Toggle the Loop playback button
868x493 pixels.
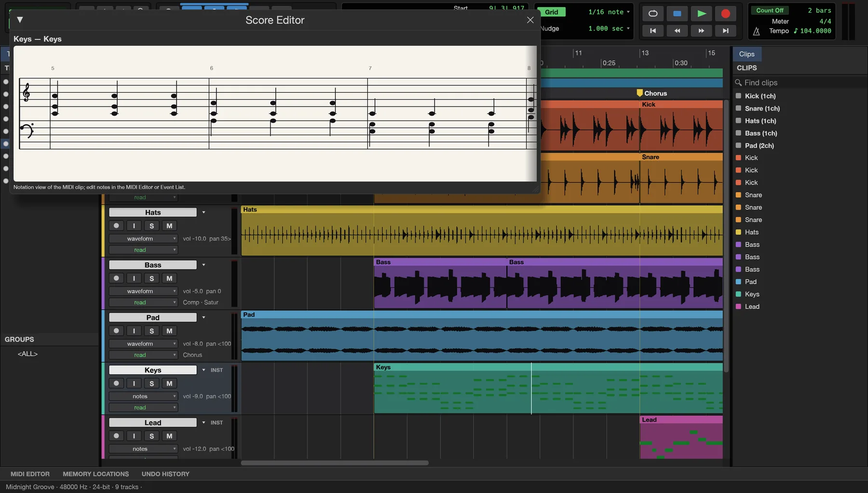coord(653,14)
